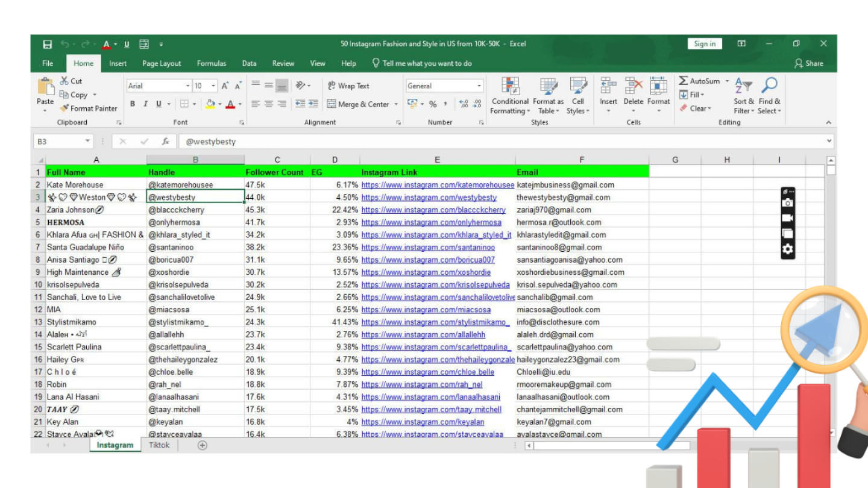Collapse the ribbon with the caret
Screen dimensions: 868x488
click(829, 122)
